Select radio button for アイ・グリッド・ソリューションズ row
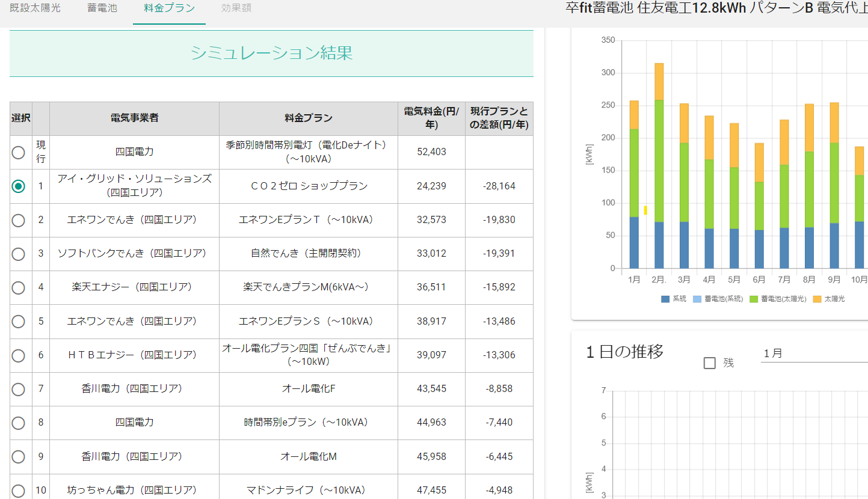Viewport: 868px width, 499px height. (x=19, y=186)
